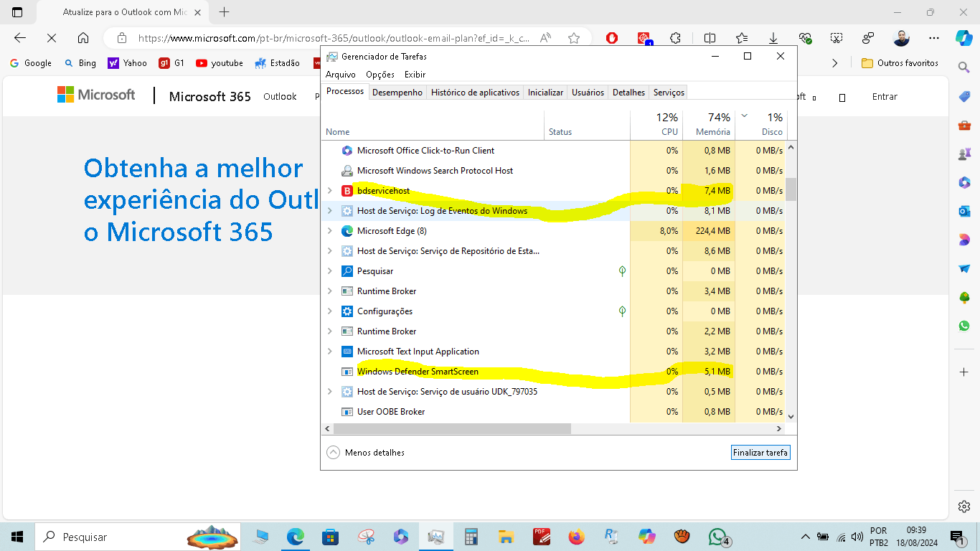The image size is (980, 551).
Task: Open Edge sidebar search magnifier
Action: 964,67
